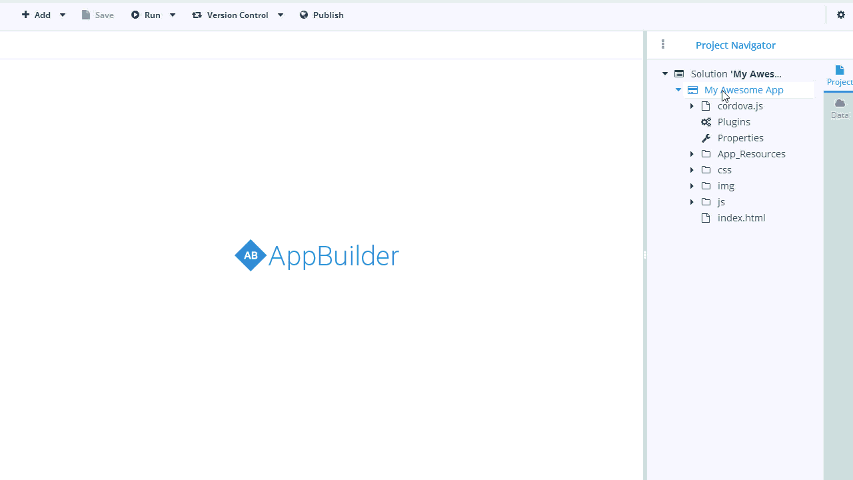Open settings with the gear icon
Image resolution: width=853 pixels, height=480 pixels.
840,15
